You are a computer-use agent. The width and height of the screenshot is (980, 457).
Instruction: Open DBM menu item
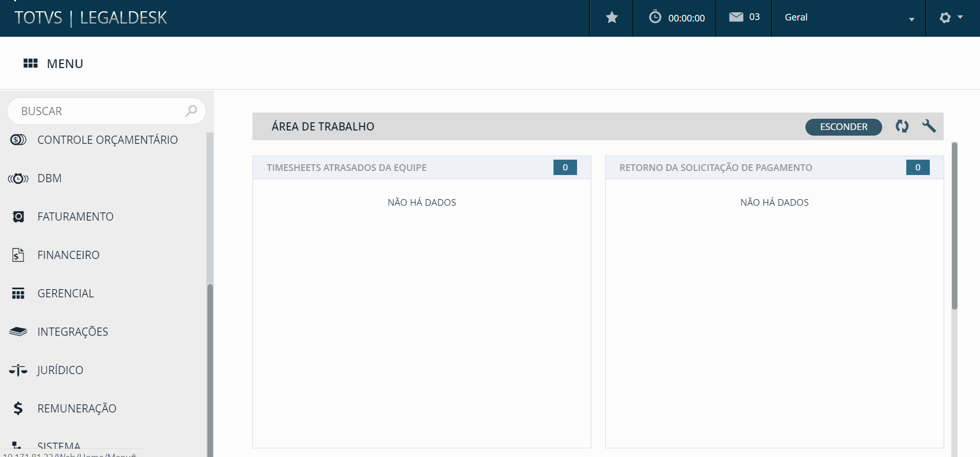click(x=49, y=179)
